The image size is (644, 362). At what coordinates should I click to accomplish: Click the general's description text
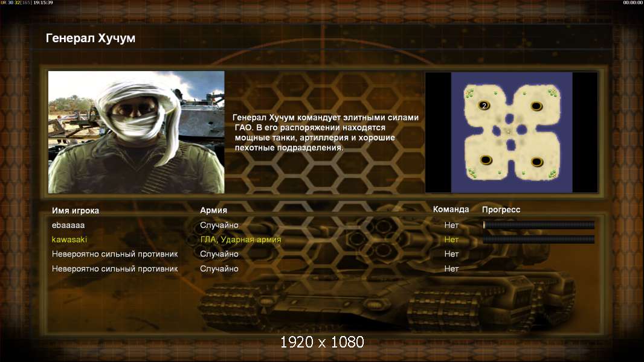[326, 132]
